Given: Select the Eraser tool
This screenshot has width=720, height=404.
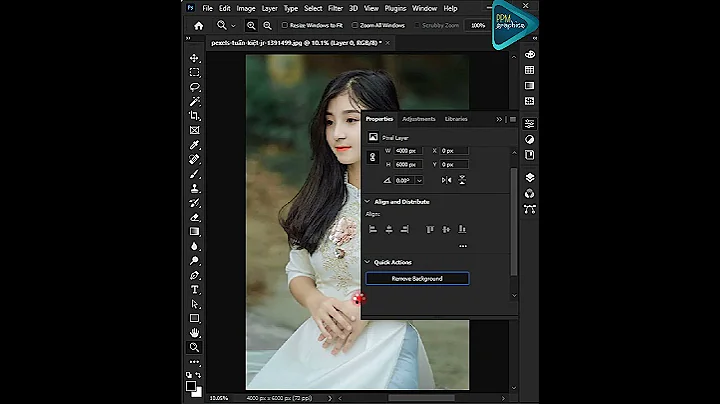Looking at the screenshot, I should 194,217.
